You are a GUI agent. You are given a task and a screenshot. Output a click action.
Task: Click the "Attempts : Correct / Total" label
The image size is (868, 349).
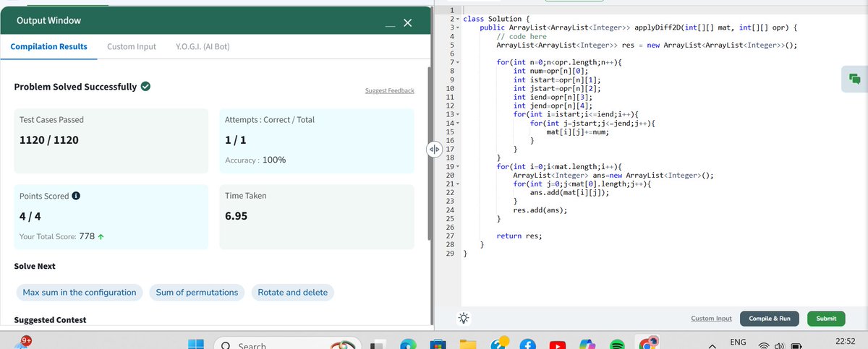[270, 119]
